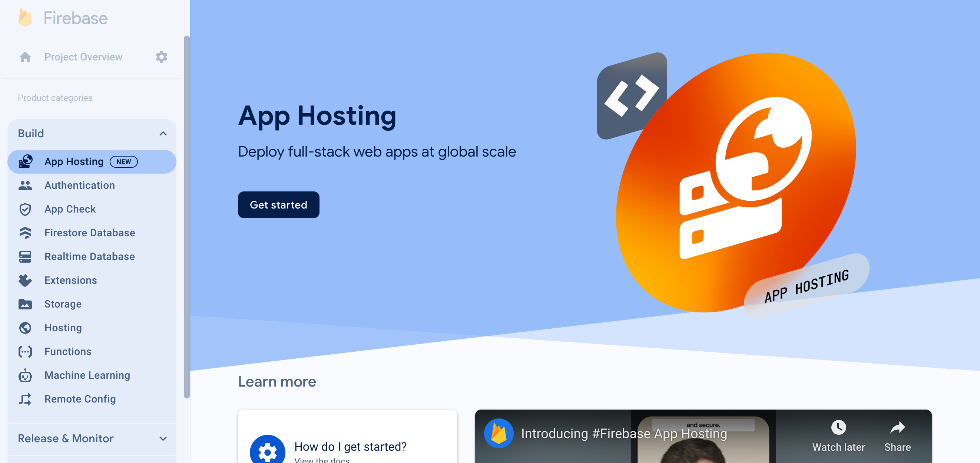Click the How do I get started link
The image size is (980, 463).
click(x=350, y=447)
